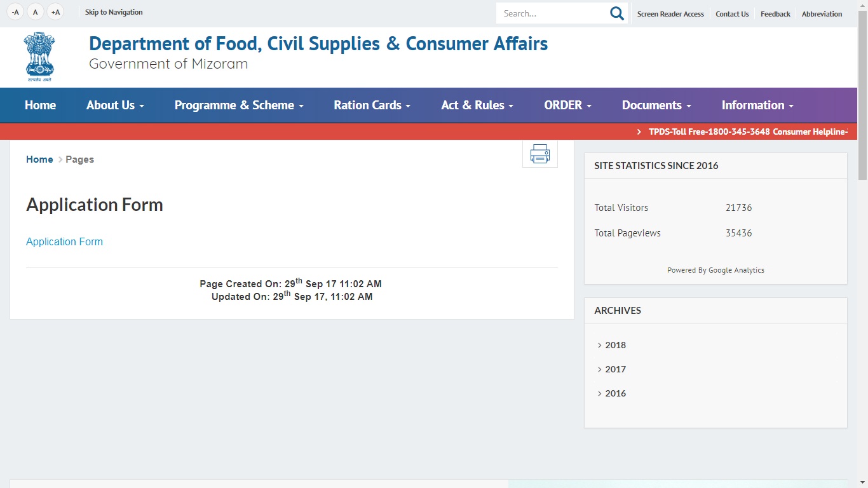Click the decrease font size icon (-A)
Viewport: 868px width, 488px height.
click(14, 11)
